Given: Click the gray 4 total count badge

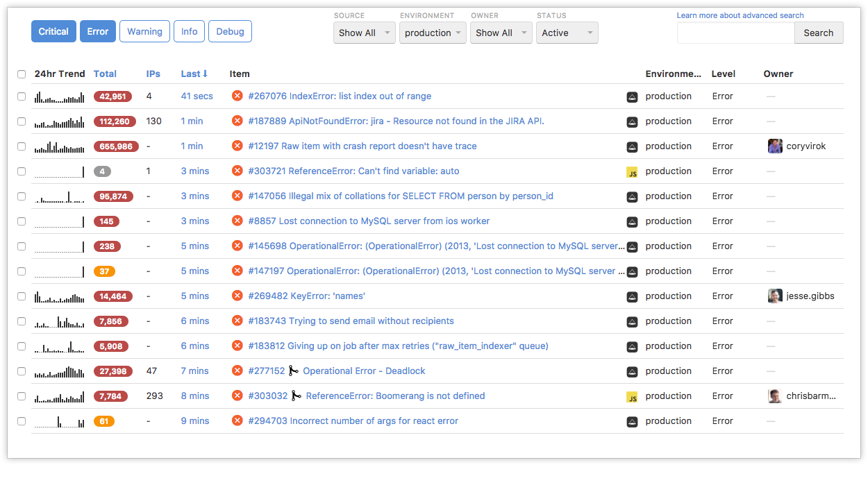Looking at the screenshot, I should 102,171.
